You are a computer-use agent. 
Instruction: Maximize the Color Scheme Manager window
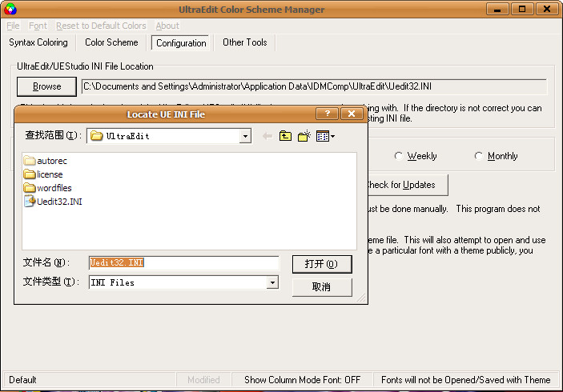pyautogui.click(x=522, y=9)
